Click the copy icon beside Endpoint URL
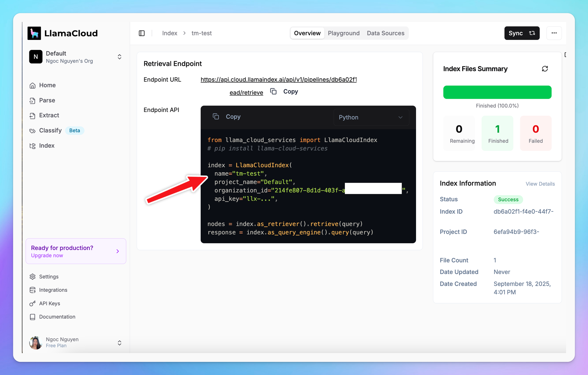 (273, 92)
